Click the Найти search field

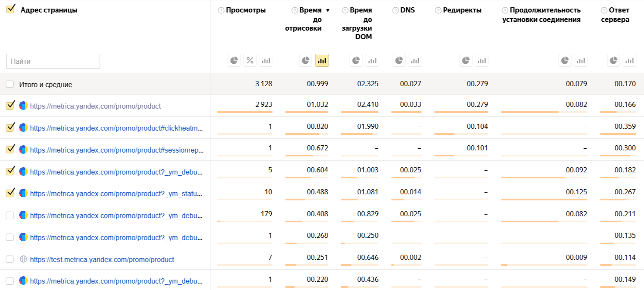pos(53,61)
